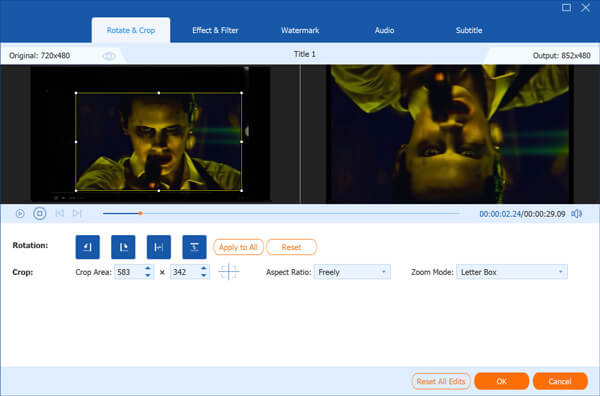Click top-center crop handle

tap(159, 93)
